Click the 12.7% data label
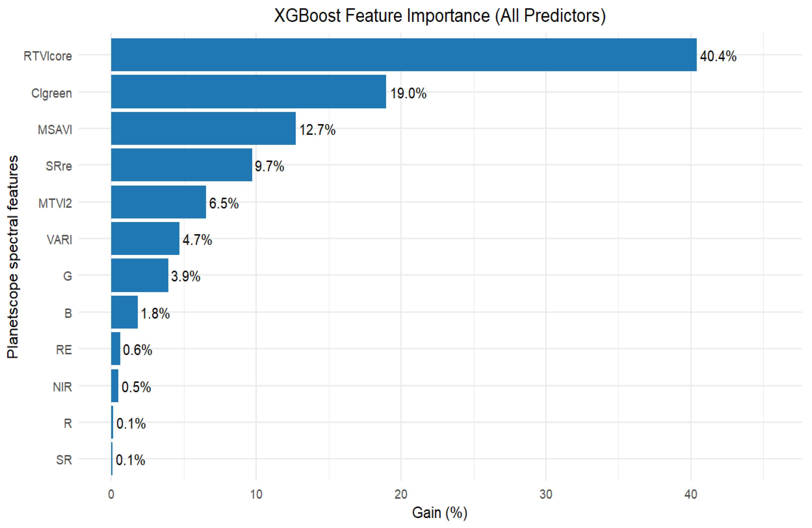 317,130
